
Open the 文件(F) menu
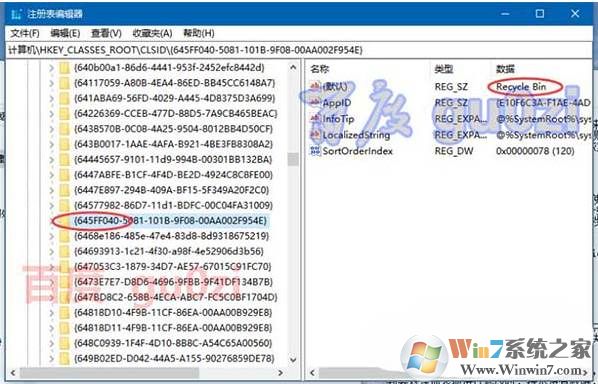click(25, 34)
